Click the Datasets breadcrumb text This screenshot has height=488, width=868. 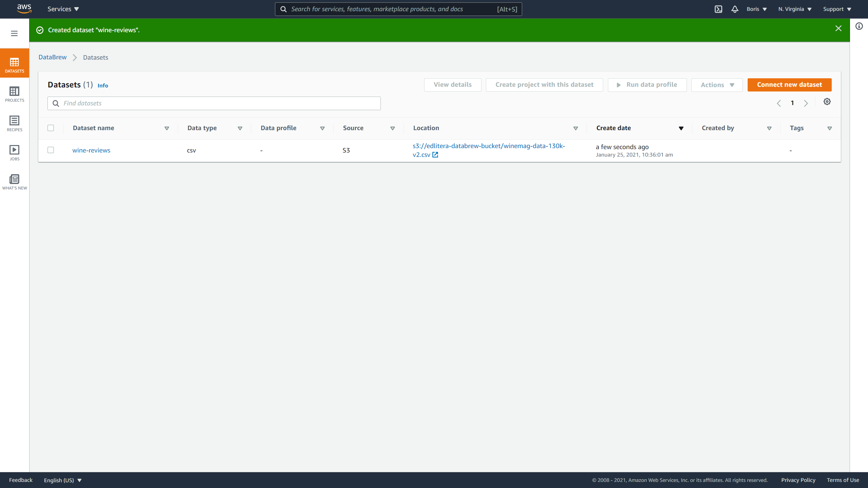[x=96, y=58]
